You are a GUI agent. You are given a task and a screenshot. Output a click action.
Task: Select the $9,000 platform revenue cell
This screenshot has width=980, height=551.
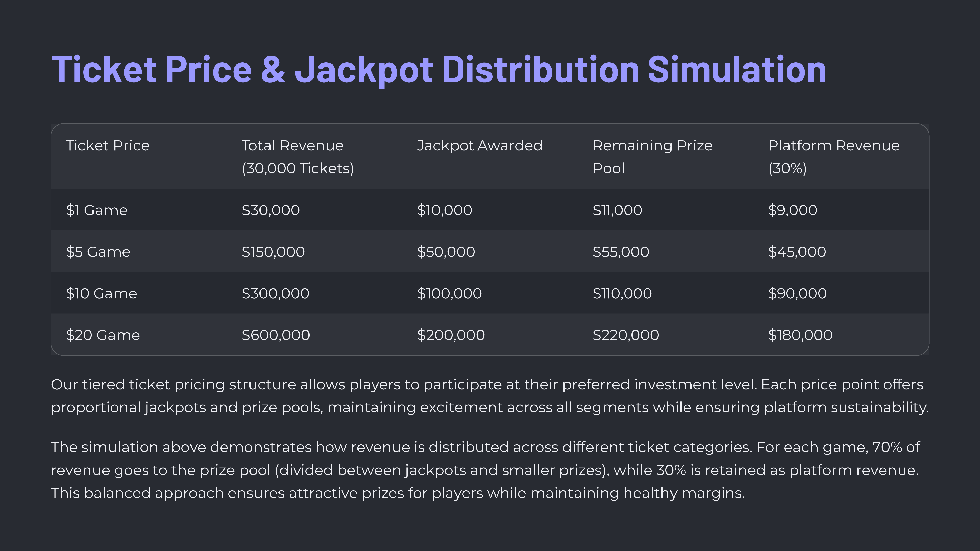[x=792, y=210]
